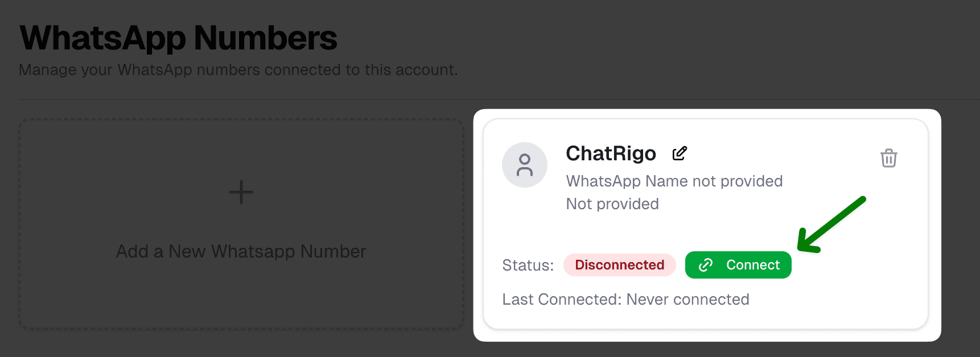
Task: Click the chain-link icon inside Connect button
Action: pos(706,265)
